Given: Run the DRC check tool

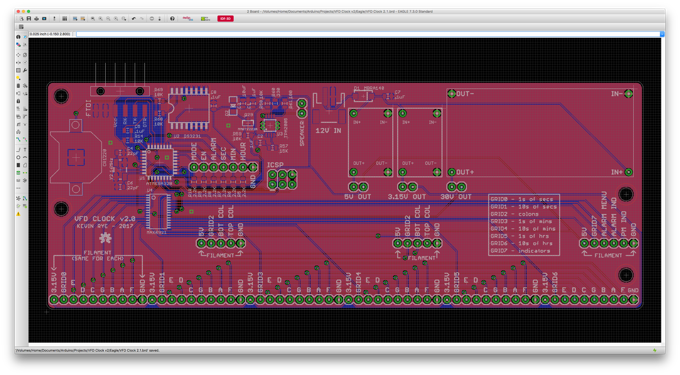Looking at the screenshot, I should 25,206.
